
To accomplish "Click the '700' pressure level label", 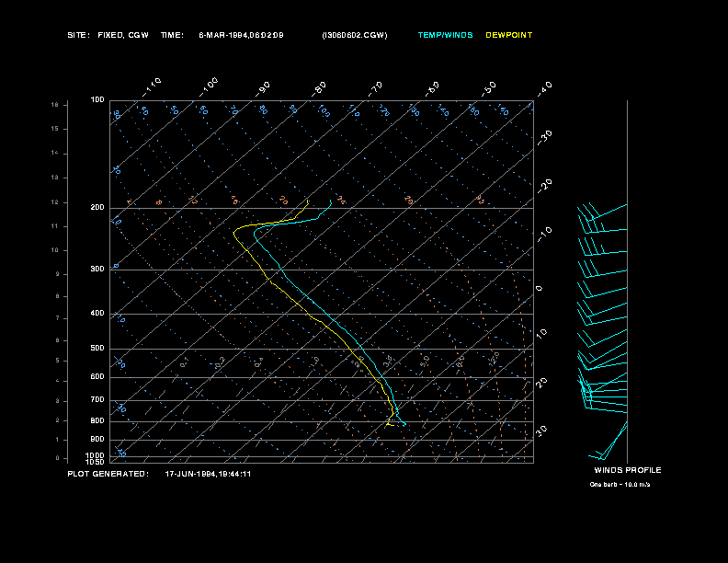I will (x=97, y=399).
